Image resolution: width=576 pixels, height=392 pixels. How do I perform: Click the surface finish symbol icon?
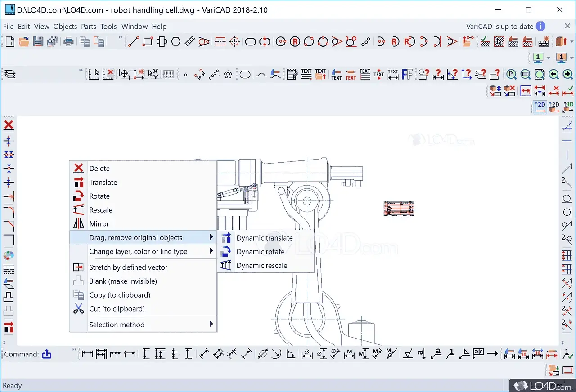tap(408, 354)
